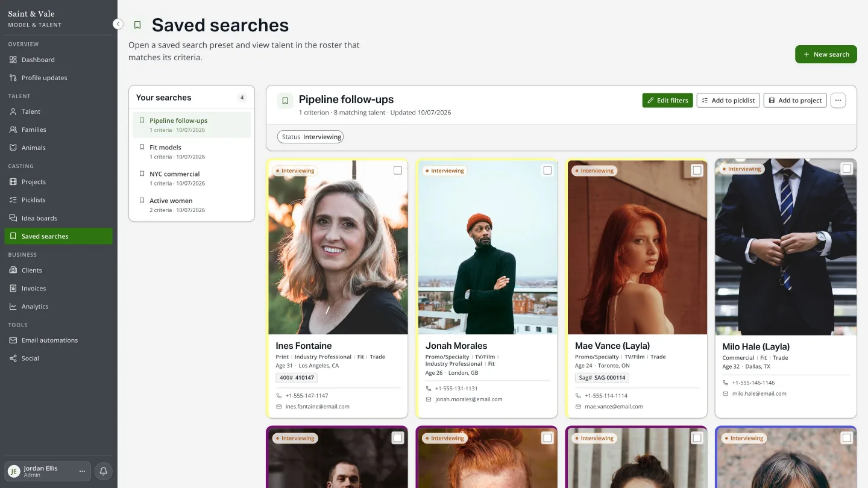
Task: Click the Status Interviewing filter chip
Action: pos(310,137)
